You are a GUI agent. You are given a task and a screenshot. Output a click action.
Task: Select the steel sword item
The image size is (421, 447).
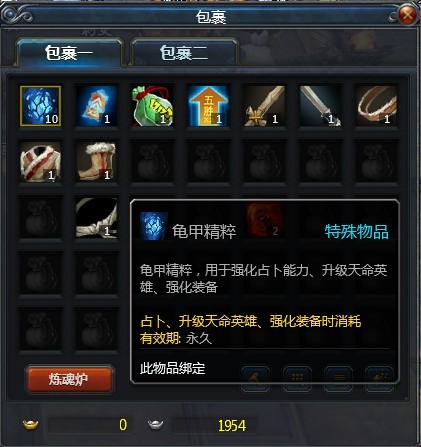pyautogui.click(x=321, y=106)
